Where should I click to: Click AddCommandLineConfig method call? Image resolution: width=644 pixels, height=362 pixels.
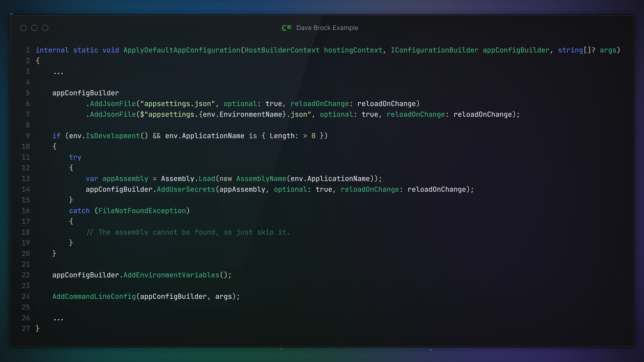click(94, 297)
